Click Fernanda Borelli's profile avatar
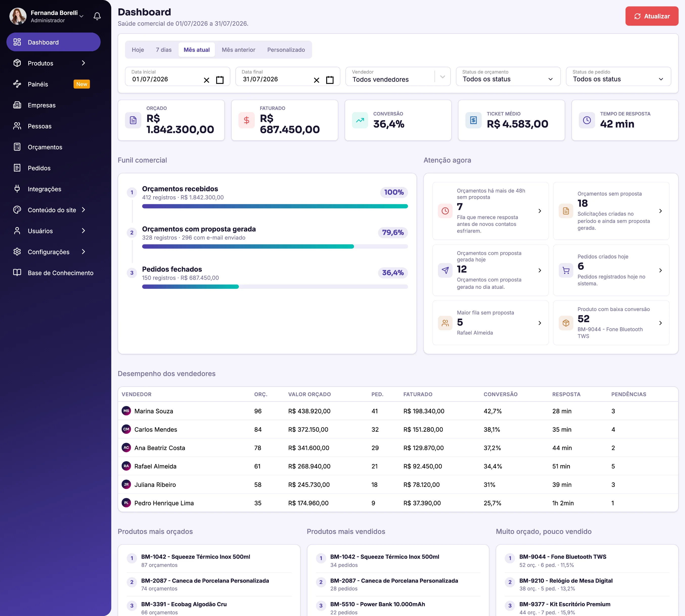Viewport: 685px width, 616px height. [x=18, y=16]
